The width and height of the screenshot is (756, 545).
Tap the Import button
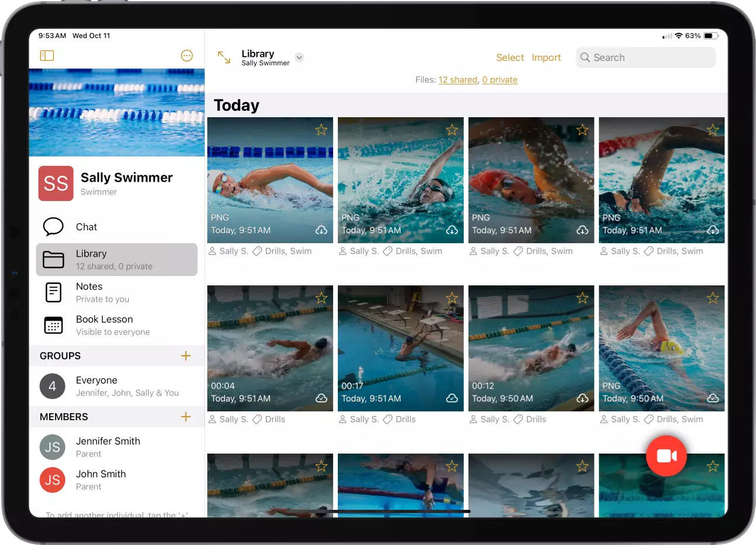click(546, 57)
